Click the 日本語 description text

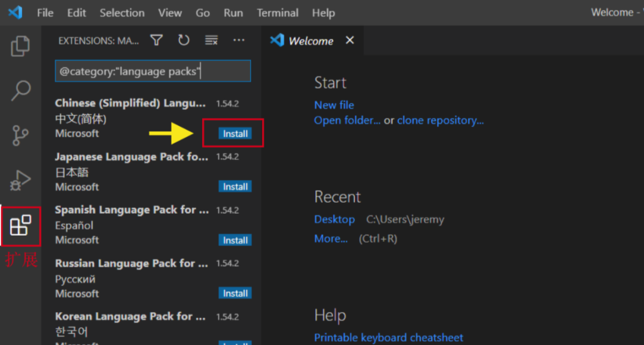(72, 172)
